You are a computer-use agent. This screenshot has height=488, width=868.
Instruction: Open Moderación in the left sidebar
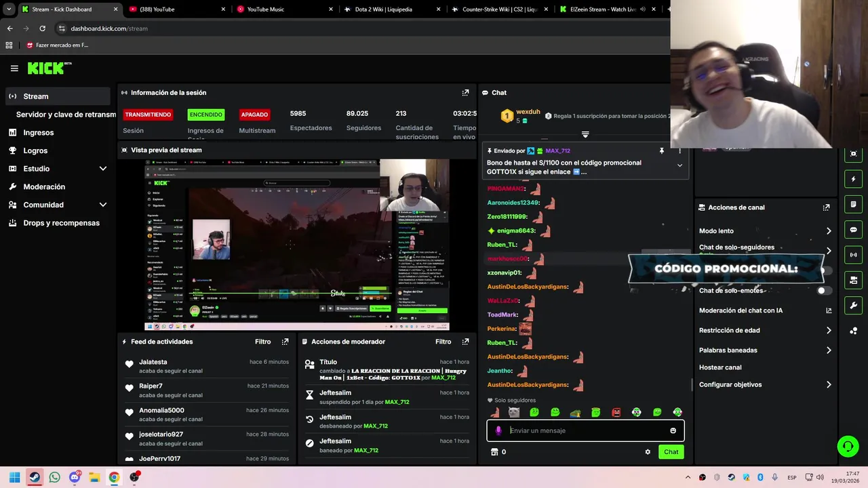44,186
